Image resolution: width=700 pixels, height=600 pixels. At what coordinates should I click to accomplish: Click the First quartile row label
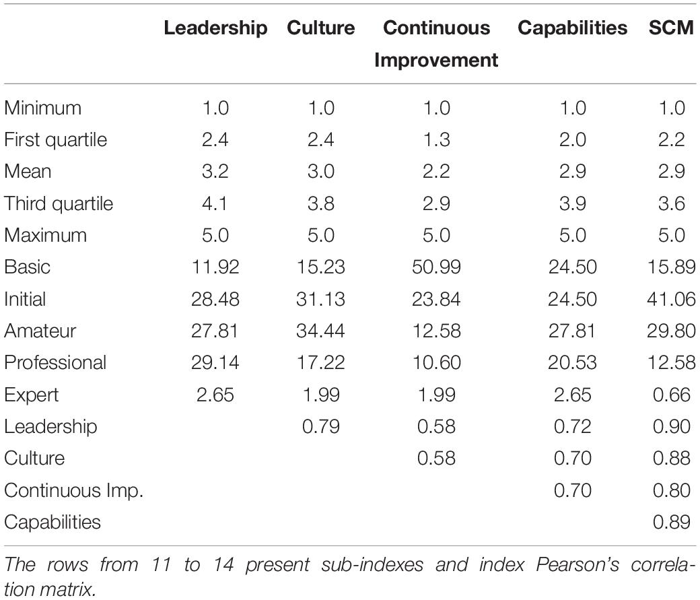pos(56,139)
